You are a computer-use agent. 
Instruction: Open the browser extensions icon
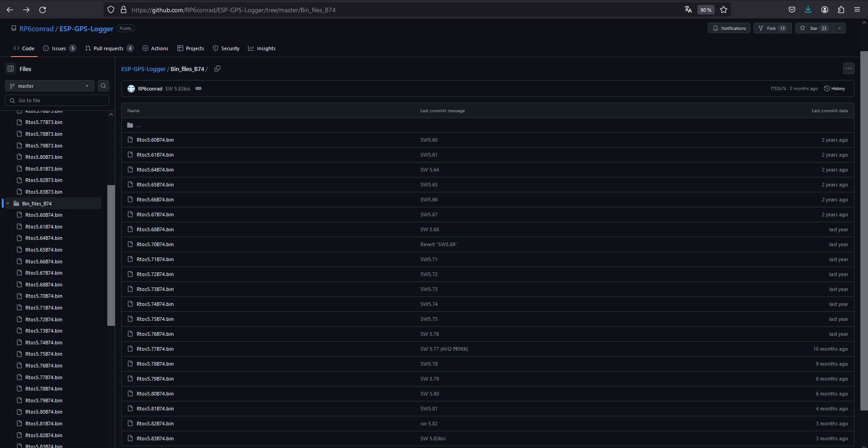pyautogui.click(x=841, y=10)
